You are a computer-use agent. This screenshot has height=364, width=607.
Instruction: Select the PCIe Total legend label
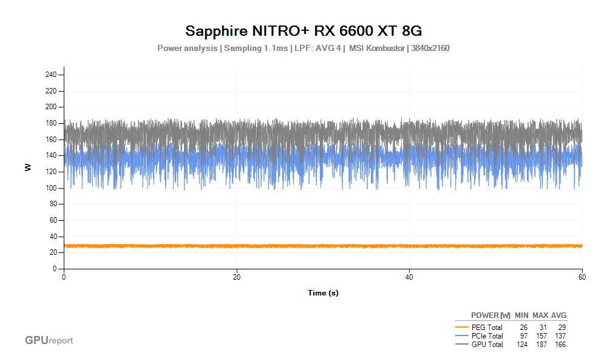[487, 335]
